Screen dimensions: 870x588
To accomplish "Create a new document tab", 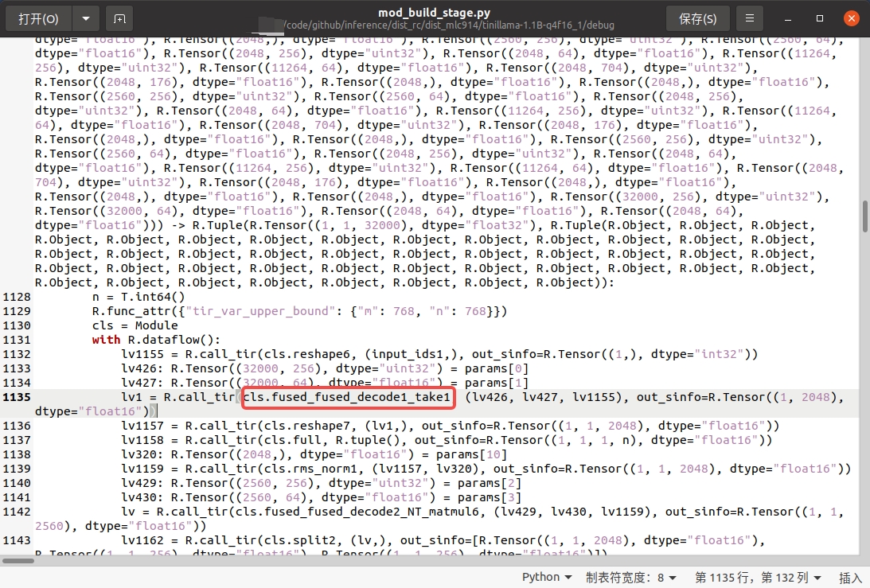I will coord(120,18).
